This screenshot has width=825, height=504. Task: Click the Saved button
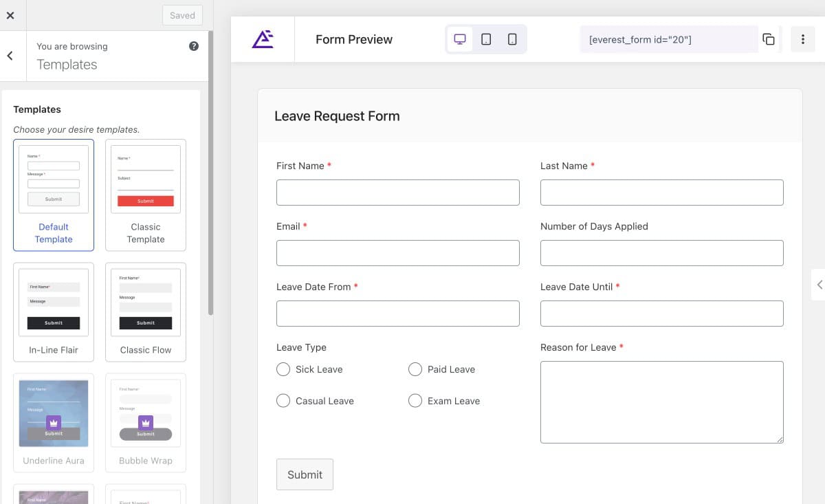[182, 15]
